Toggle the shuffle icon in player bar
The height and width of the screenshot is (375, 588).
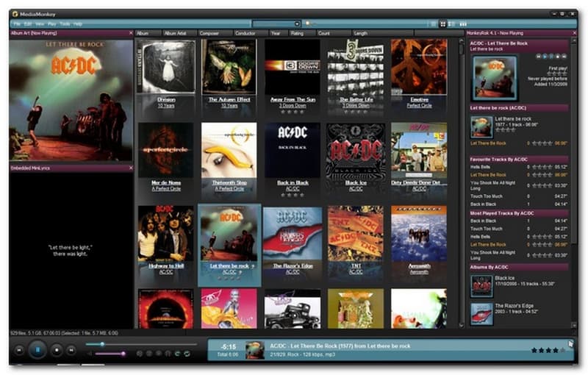[x=177, y=354]
